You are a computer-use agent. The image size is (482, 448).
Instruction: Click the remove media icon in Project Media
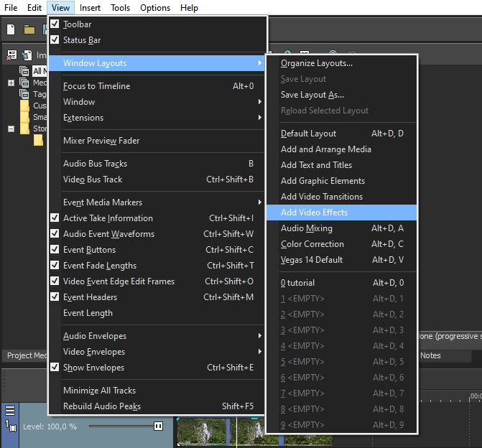pos(11,55)
